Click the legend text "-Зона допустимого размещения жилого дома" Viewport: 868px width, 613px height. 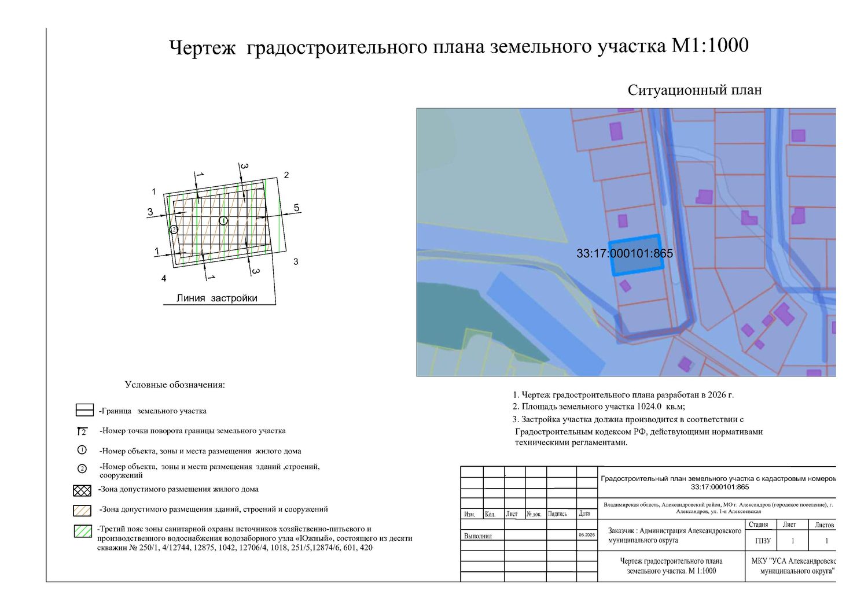pos(178,489)
